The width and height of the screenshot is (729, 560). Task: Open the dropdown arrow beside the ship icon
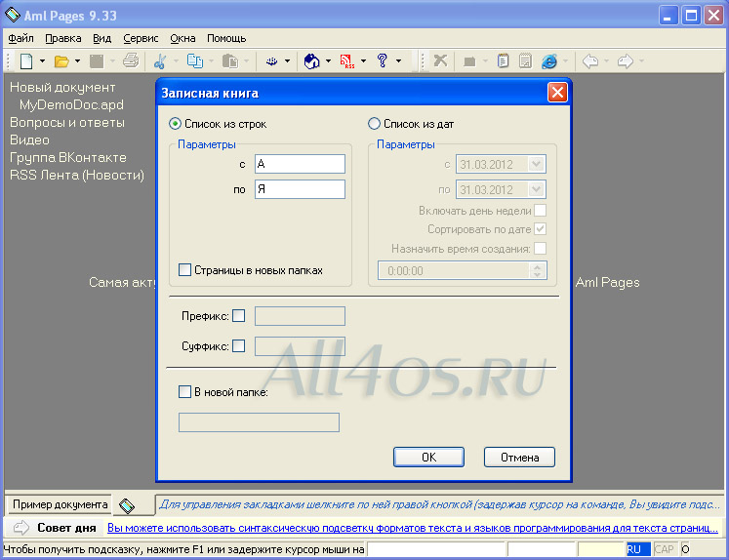pyautogui.click(x=287, y=60)
